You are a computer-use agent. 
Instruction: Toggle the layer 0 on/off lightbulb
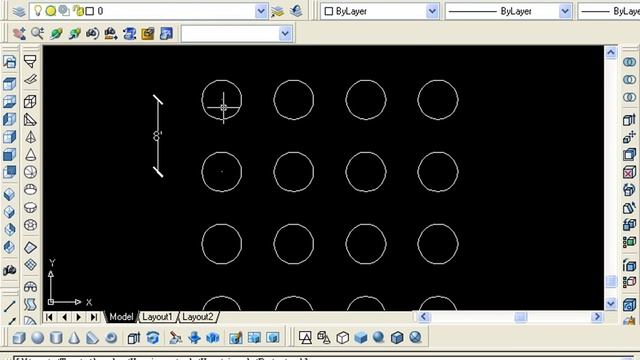click(x=38, y=11)
